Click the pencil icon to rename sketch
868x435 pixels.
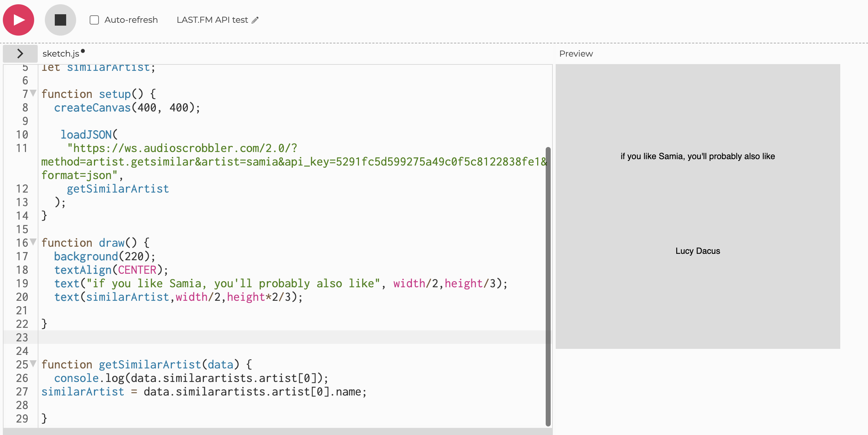pos(255,20)
